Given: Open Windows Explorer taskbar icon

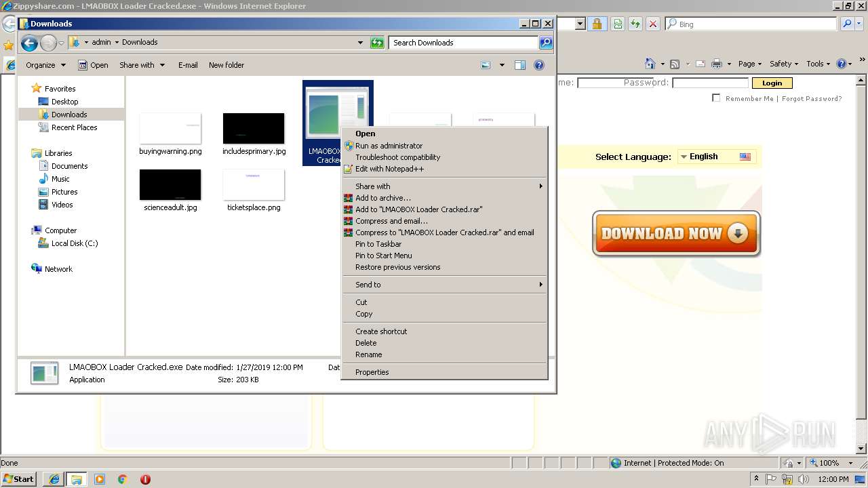Looking at the screenshot, I should [76, 479].
